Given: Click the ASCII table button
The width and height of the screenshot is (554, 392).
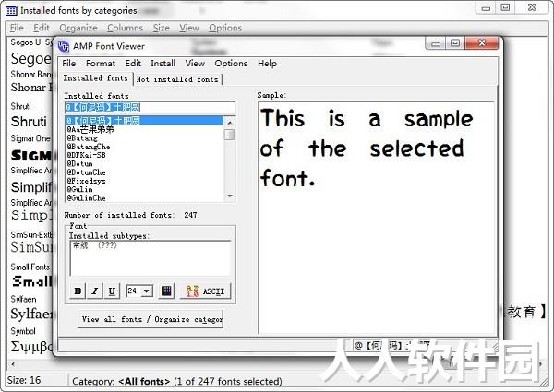Looking at the screenshot, I should (x=205, y=291).
